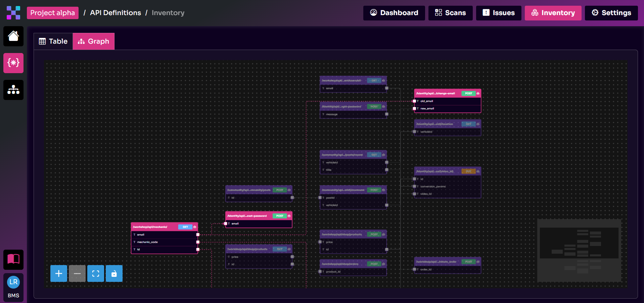Open the documentation book icon
This screenshot has height=303, width=644.
(13, 259)
